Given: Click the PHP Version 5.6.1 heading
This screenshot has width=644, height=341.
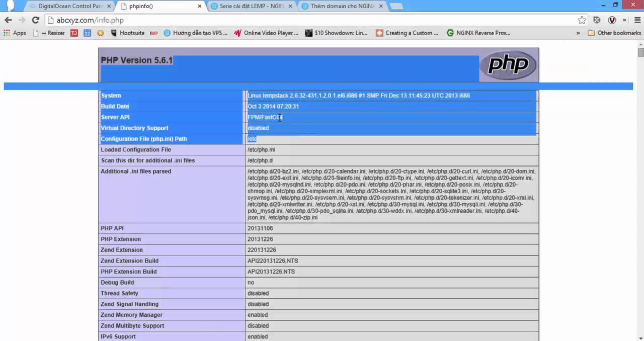Looking at the screenshot, I should pos(137,60).
